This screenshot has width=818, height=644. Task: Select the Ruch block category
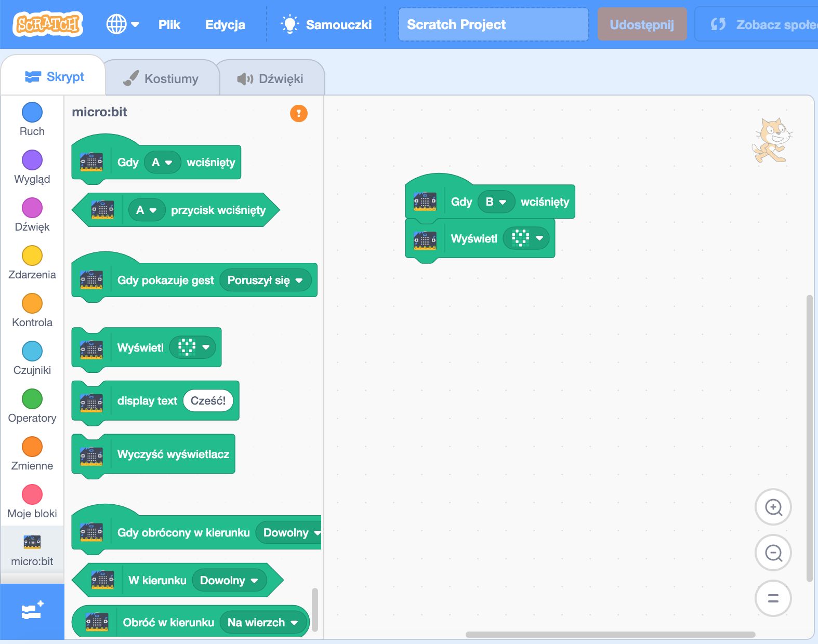point(32,119)
